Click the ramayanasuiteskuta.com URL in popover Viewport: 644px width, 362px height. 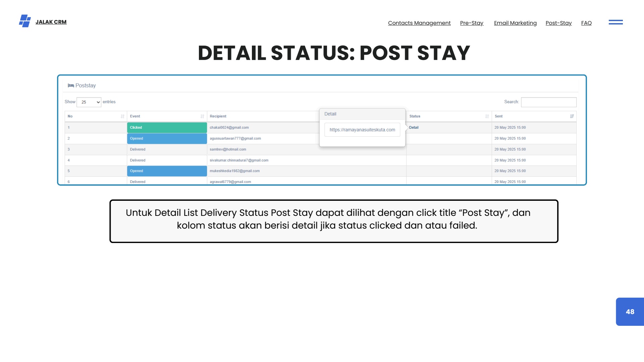click(362, 130)
